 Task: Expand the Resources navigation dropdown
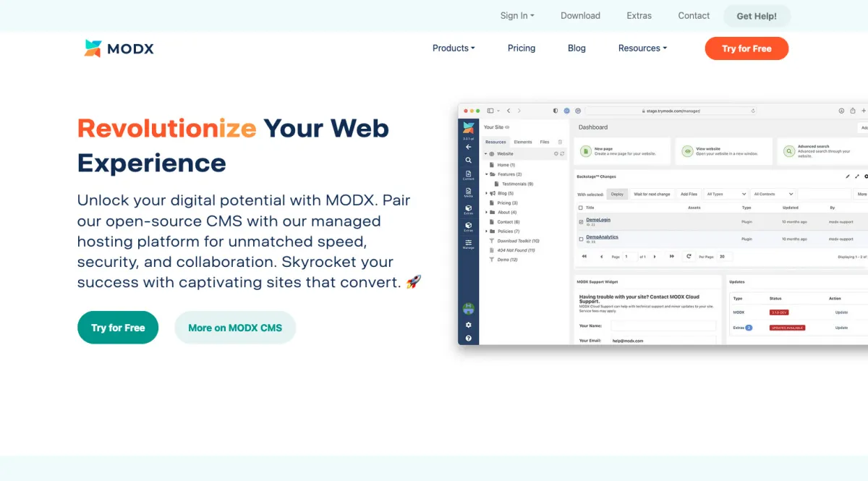tap(642, 48)
